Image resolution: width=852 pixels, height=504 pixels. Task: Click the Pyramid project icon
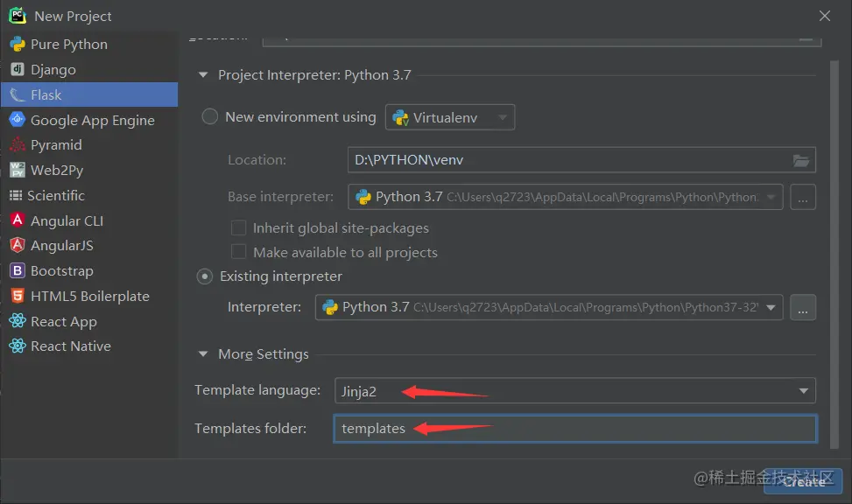[x=18, y=144]
